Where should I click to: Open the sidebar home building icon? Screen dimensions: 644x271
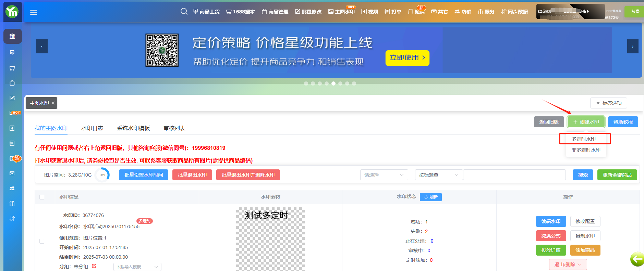point(12,36)
